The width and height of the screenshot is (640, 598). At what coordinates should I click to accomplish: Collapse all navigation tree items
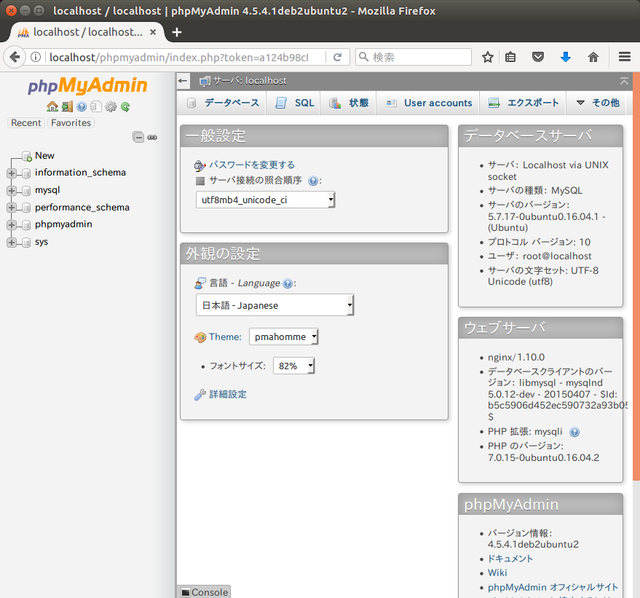click(138, 137)
